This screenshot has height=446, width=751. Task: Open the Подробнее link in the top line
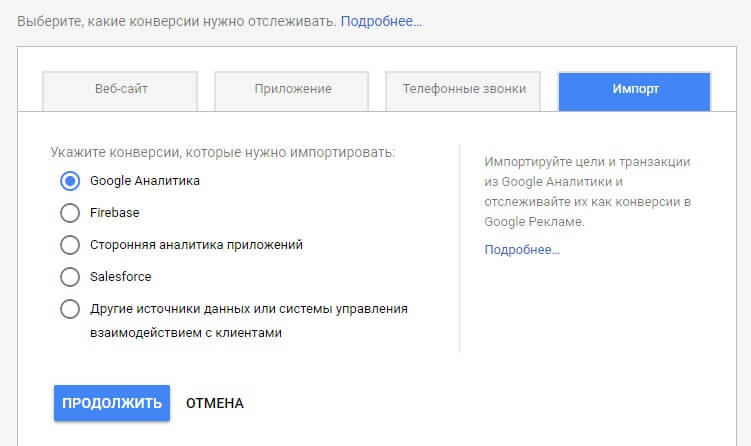(x=381, y=21)
